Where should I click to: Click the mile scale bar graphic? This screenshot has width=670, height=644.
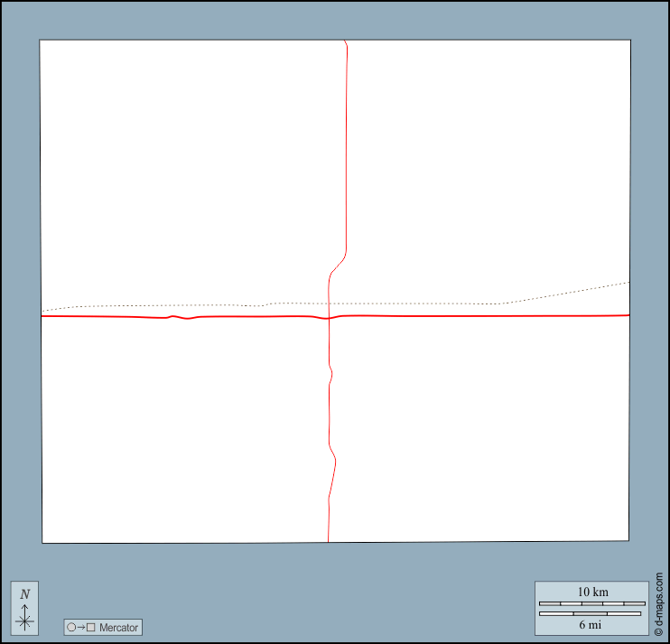tap(591, 613)
